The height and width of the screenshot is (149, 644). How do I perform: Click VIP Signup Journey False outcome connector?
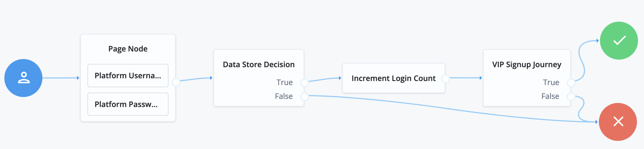(571, 96)
